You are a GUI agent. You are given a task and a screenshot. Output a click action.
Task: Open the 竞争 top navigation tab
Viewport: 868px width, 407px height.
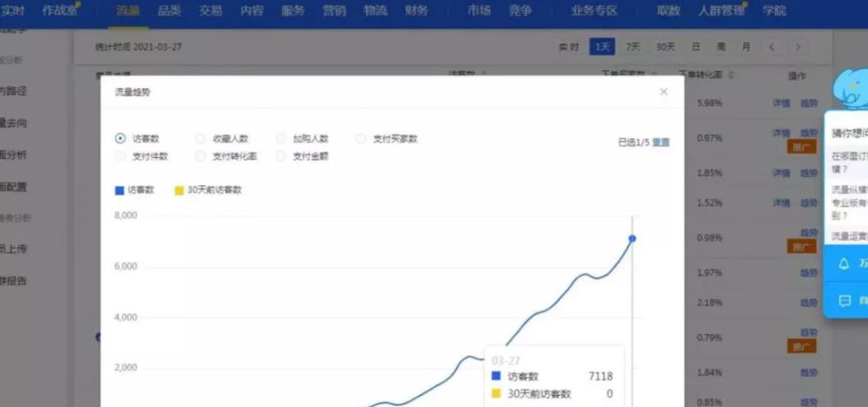[x=520, y=11]
